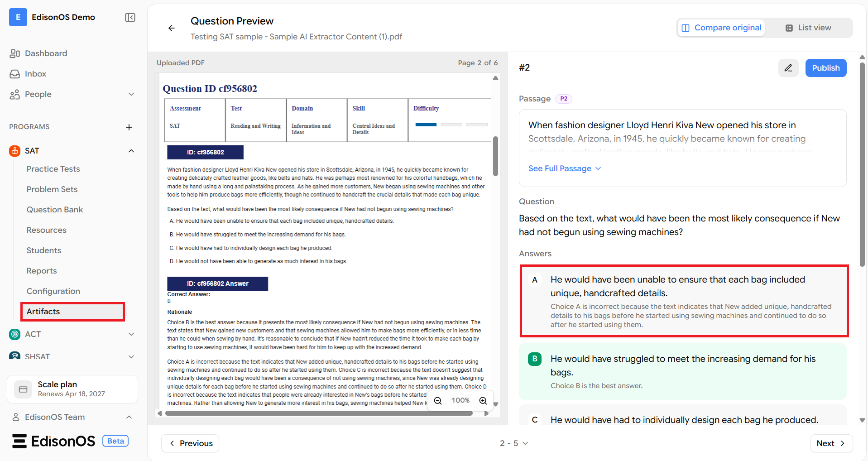This screenshot has width=868, height=461.
Task: Switch to List view
Action: tap(808, 28)
